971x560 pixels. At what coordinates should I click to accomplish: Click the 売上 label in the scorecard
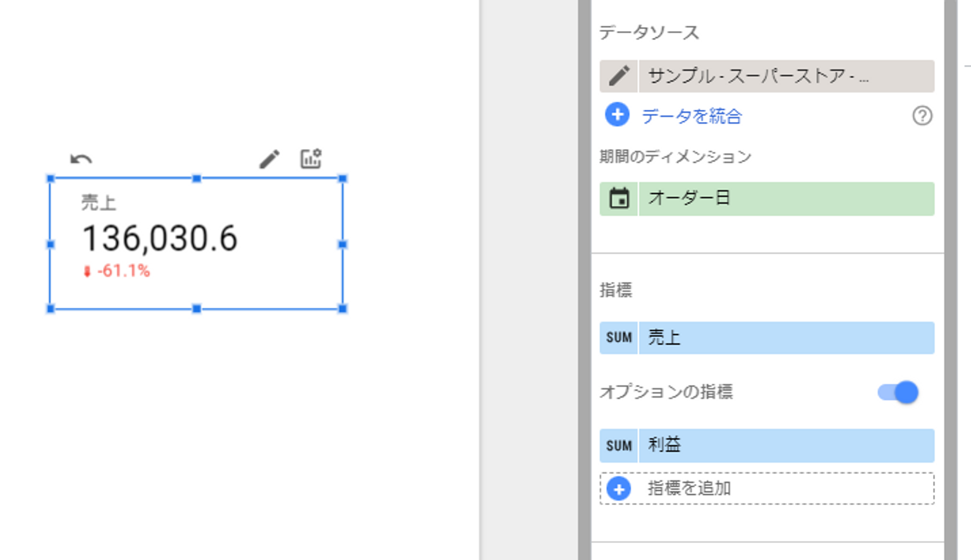pyautogui.click(x=99, y=202)
